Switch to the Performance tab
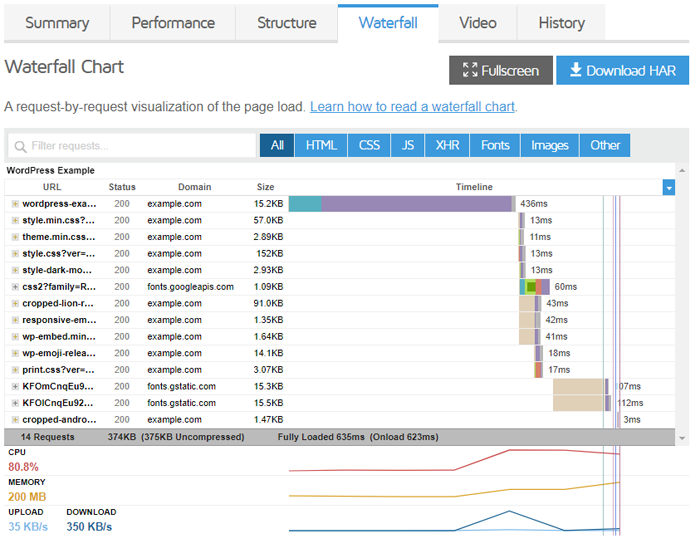 pos(173,23)
